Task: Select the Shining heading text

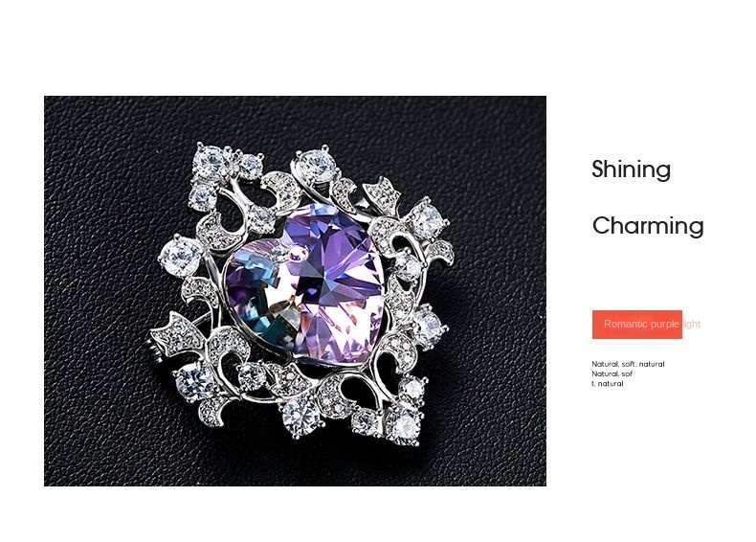Action: click(632, 169)
